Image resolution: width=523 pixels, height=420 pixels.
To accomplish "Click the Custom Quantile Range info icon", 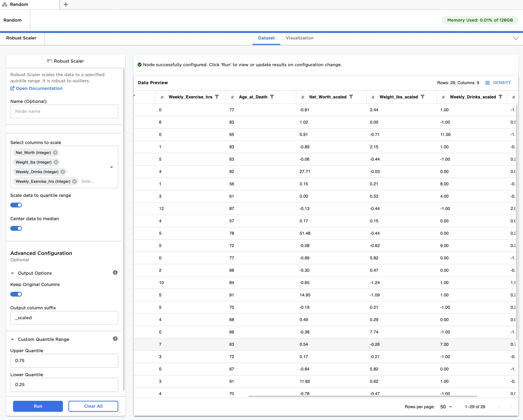I will [x=115, y=339].
